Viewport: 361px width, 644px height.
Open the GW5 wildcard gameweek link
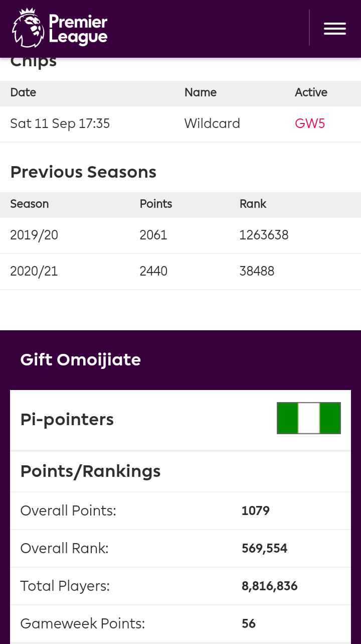click(x=310, y=123)
